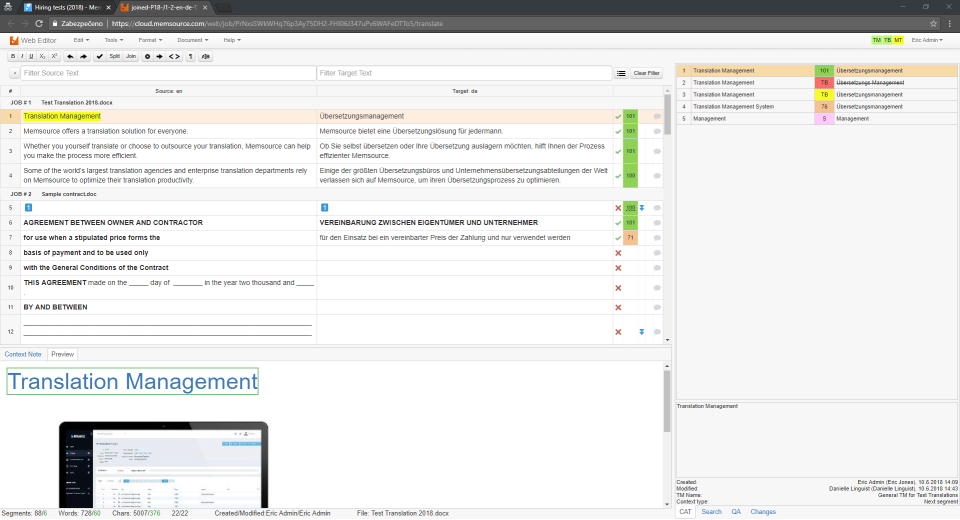Image resolution: width=960 pixels, height=520 pixels.
Task: Switch to the Preview tab
Action: click(62, 355)
